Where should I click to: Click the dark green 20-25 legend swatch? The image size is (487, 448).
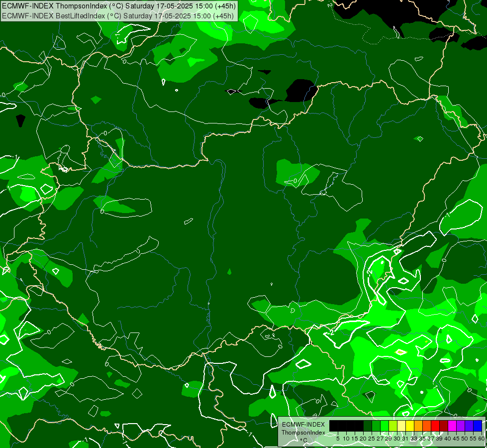(368, 426)
